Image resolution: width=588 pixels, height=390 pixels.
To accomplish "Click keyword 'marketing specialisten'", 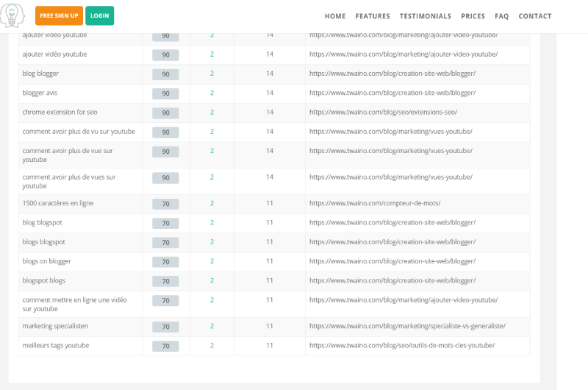I will pyautogui.click(x=55, y=326).
